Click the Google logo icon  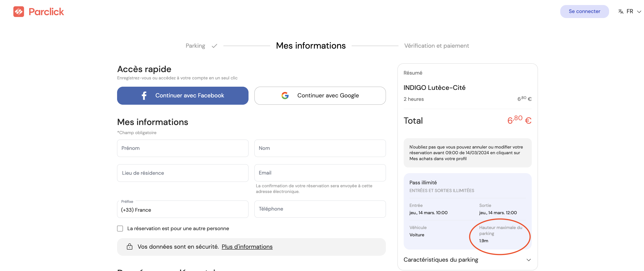point(285,96)
